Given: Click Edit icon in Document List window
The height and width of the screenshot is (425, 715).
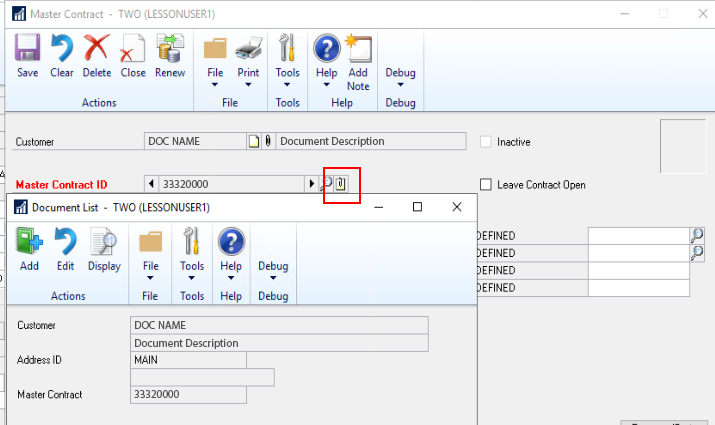Looking at the screenshot, I should pos(66,249).
